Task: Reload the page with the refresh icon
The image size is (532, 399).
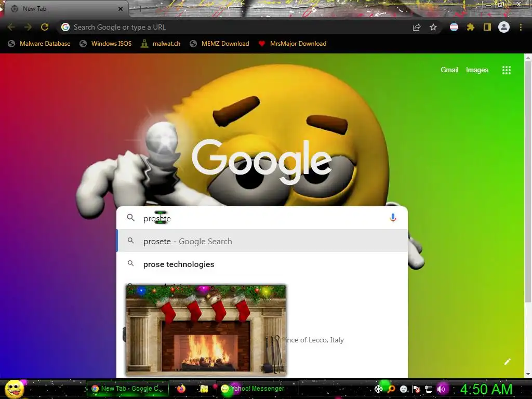Action: point(45,27)
